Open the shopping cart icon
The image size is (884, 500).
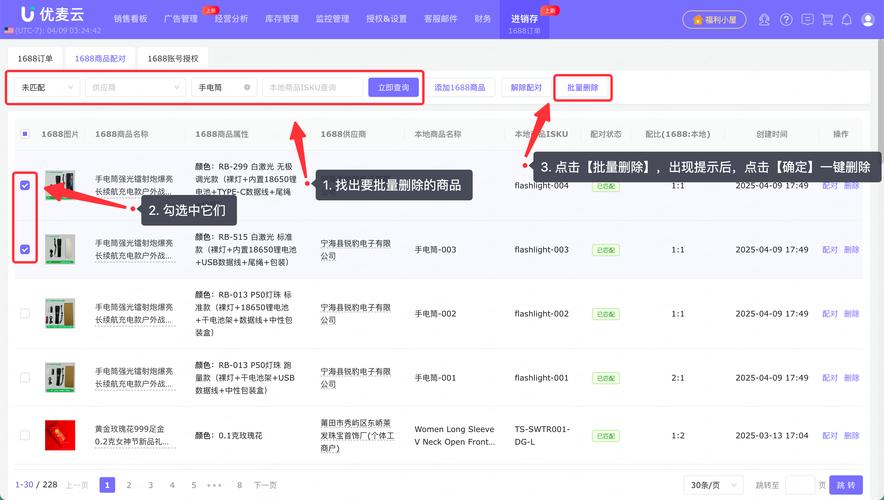827,20
